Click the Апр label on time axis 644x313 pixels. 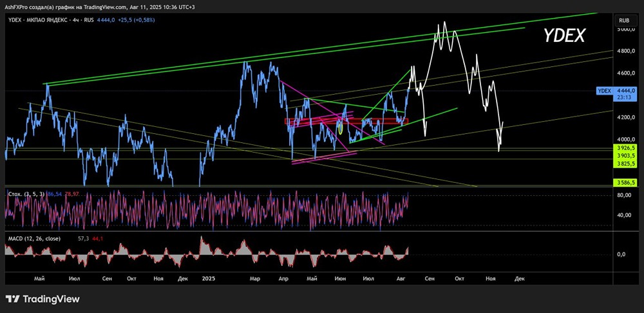click(283, 279)
